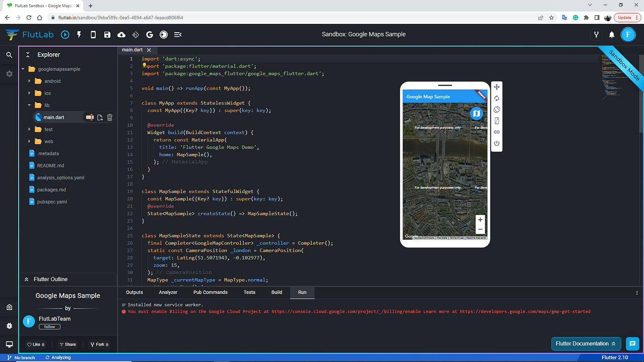The width and height of the screenshot is (644, 362).
Task: Rename main.dart using the rename icon
Action: point(90,117)
